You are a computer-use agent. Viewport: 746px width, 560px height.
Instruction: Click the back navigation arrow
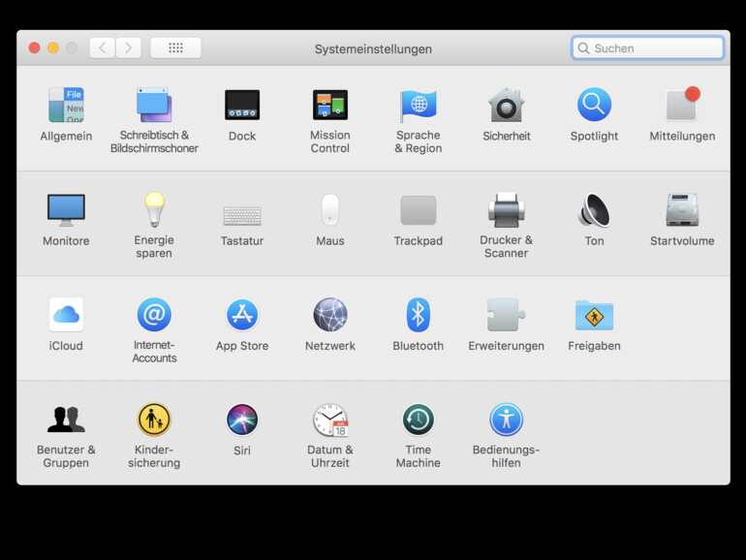pos(103,47)
